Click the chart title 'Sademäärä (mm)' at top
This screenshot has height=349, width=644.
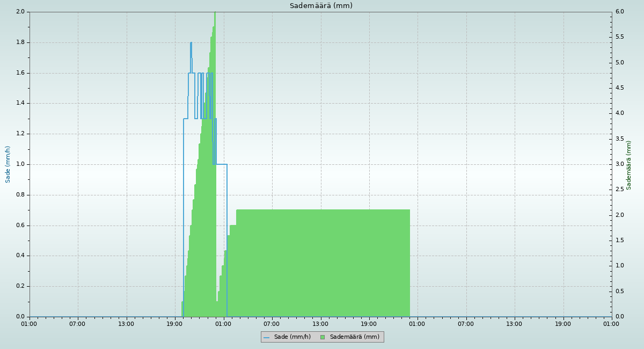pyautogui.click(x=321, y=6)
